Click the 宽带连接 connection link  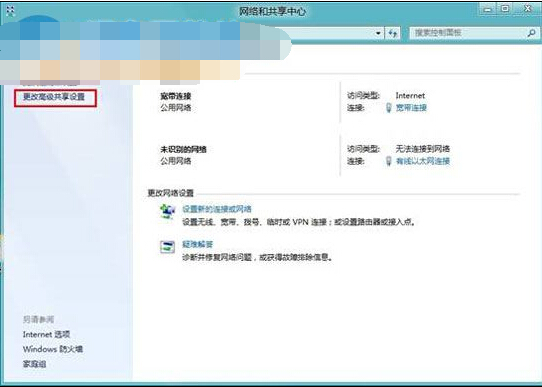(x=411, y=108)
